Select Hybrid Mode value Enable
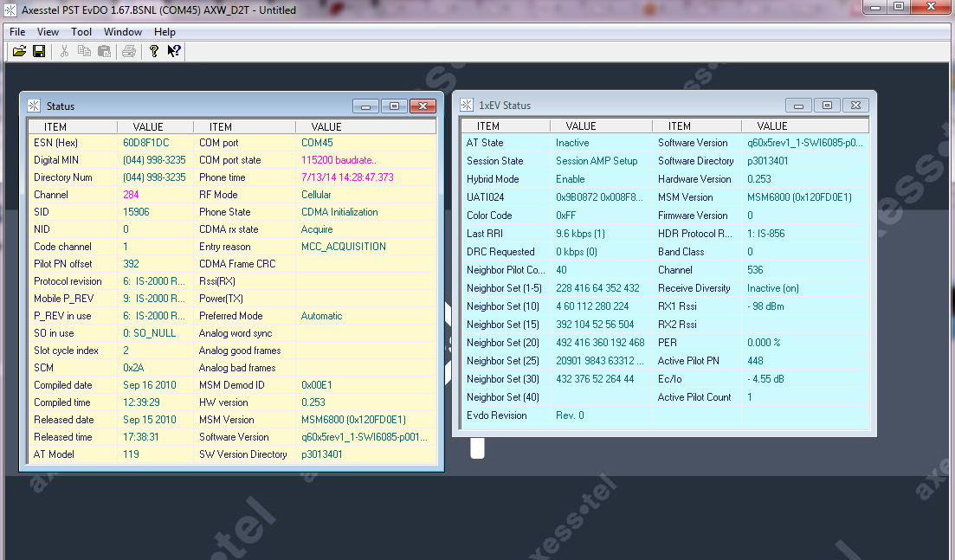The width and height of the screenshot is (955, 560). tap(570, 179)
